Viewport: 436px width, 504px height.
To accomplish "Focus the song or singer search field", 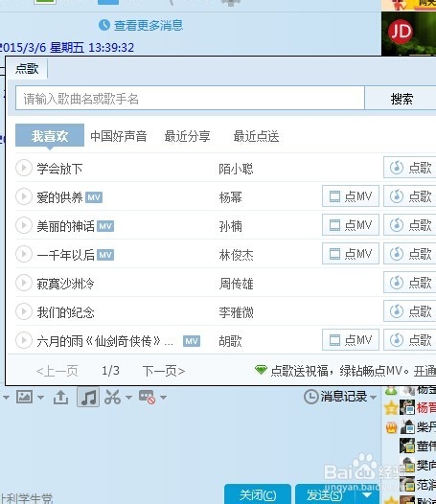I will point(190,99).
